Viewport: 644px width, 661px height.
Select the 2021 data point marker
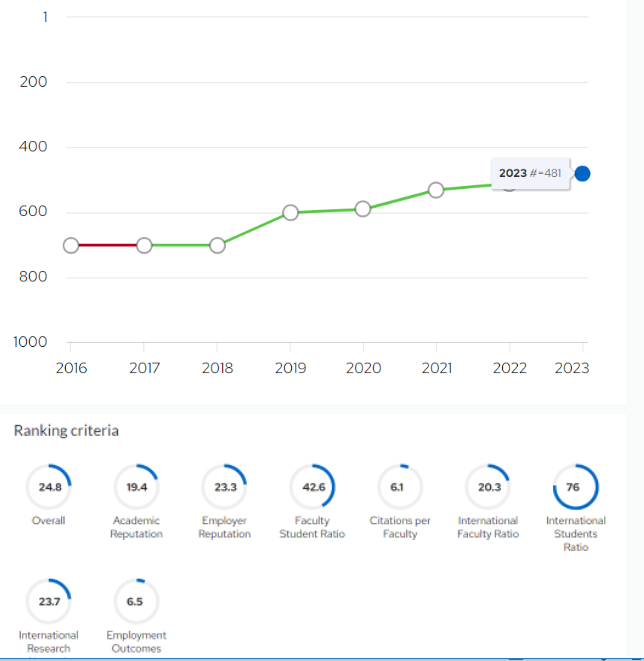point(436,190)
